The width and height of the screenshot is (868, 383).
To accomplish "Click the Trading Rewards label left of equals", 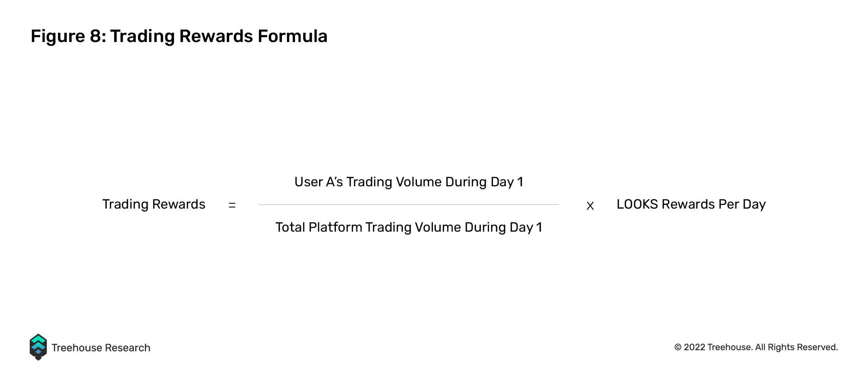I will [154, 205].
